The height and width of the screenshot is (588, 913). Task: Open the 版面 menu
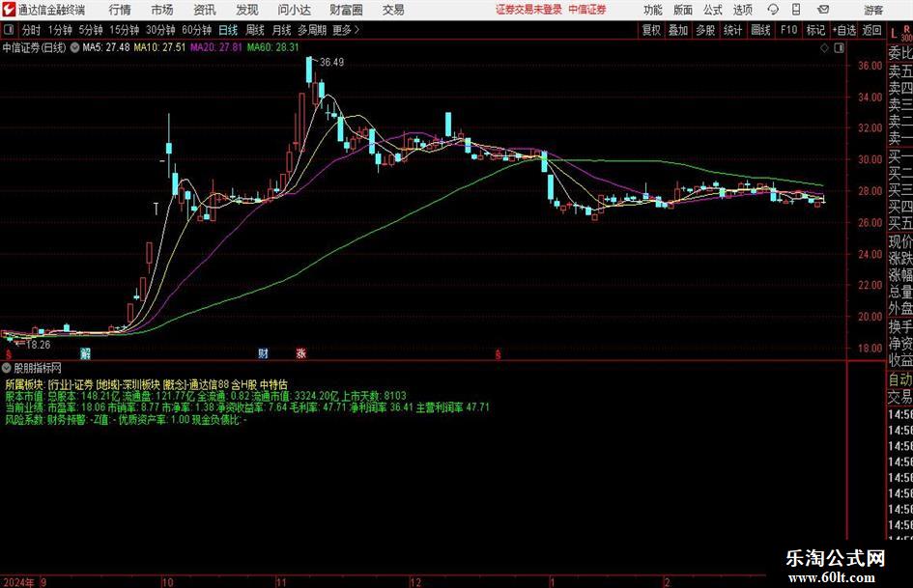tap(683, 10)
